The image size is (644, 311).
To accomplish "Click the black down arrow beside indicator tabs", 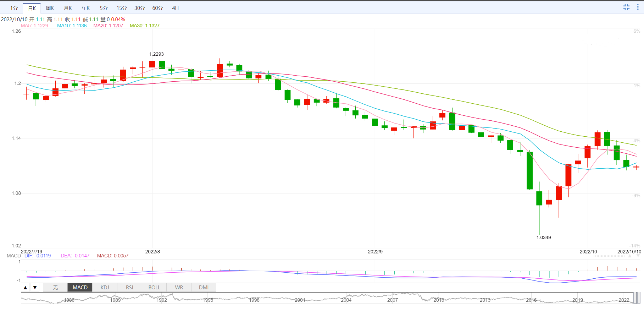I will click(x=35, y=288).
